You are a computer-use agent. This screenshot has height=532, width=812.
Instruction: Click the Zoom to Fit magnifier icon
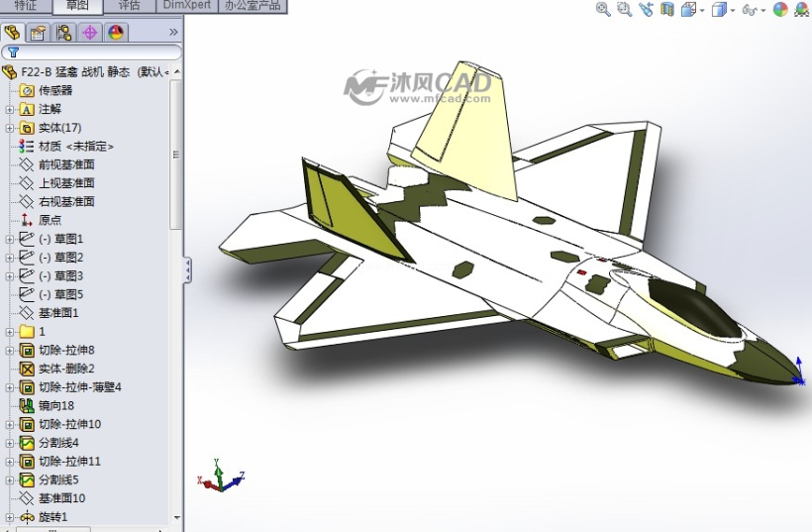603,9
